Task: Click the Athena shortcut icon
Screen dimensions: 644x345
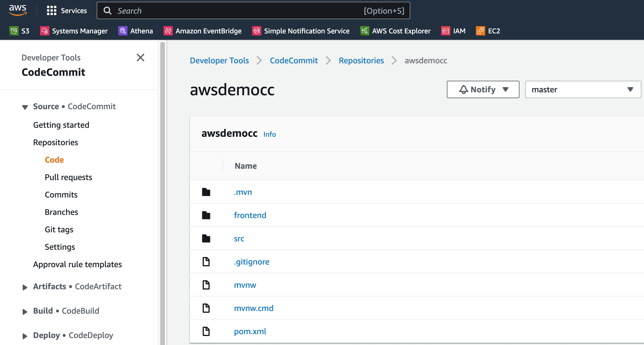Action: pyautogui.click(x=123, y=31)
